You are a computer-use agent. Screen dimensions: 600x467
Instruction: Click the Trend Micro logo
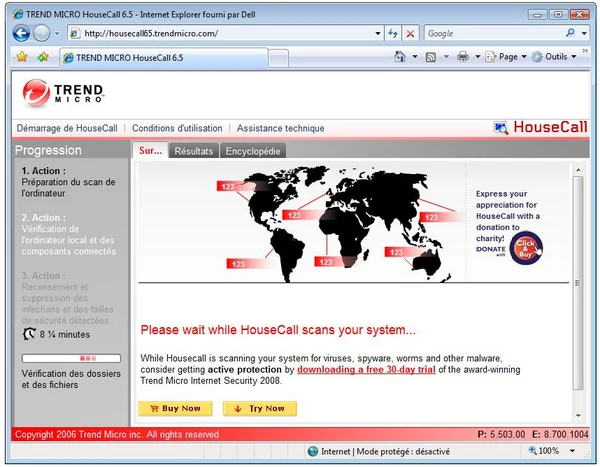tap(63, 93)
